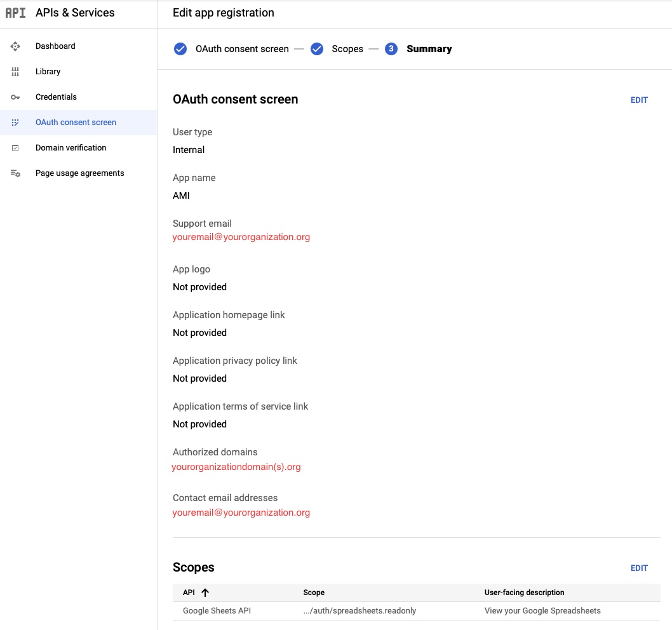
Task: Click the Dashboard sidebar icon
Action: pos(16,46)
